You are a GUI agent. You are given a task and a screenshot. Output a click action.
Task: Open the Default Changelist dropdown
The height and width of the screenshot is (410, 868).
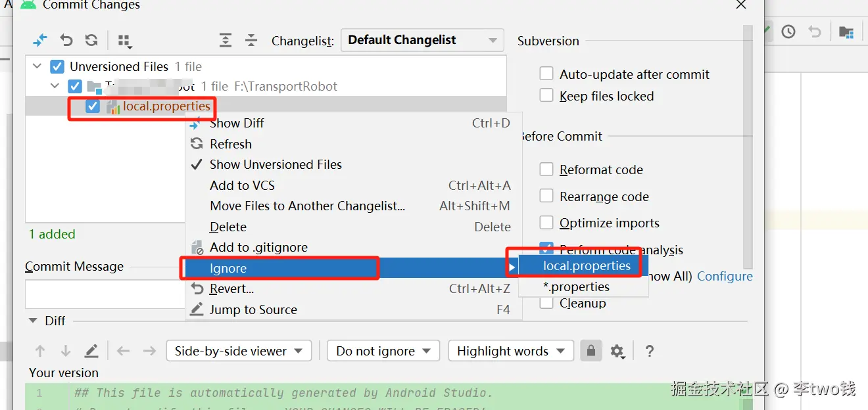coord(422,40)
